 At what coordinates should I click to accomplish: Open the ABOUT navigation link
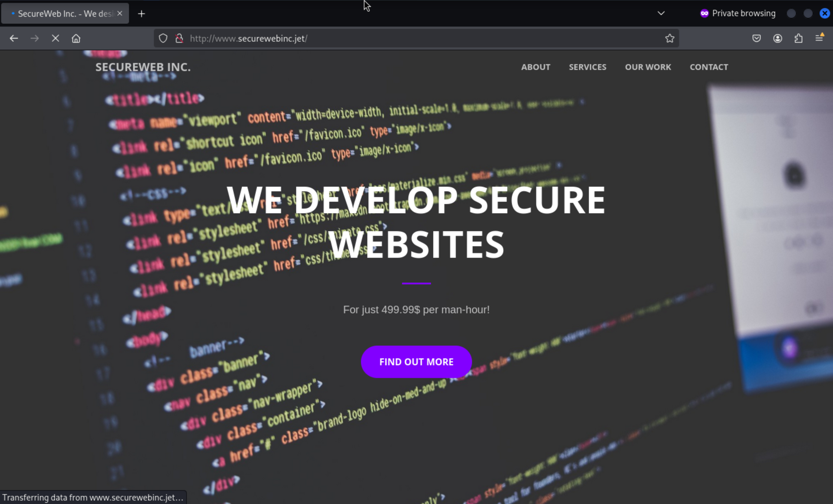pyautogui.click(x=535, y=67)
